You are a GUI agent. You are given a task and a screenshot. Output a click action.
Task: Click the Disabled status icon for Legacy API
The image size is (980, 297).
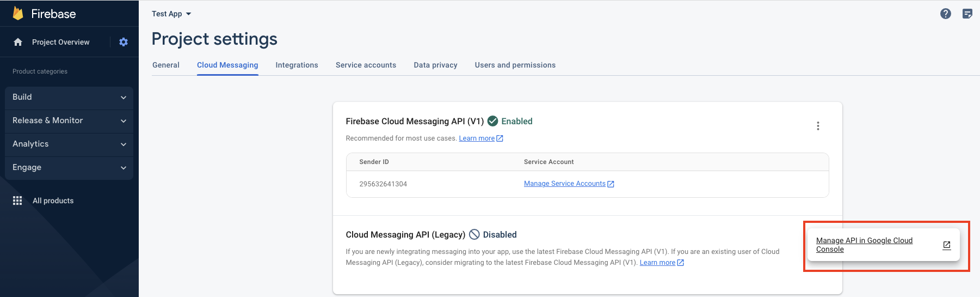474,234
